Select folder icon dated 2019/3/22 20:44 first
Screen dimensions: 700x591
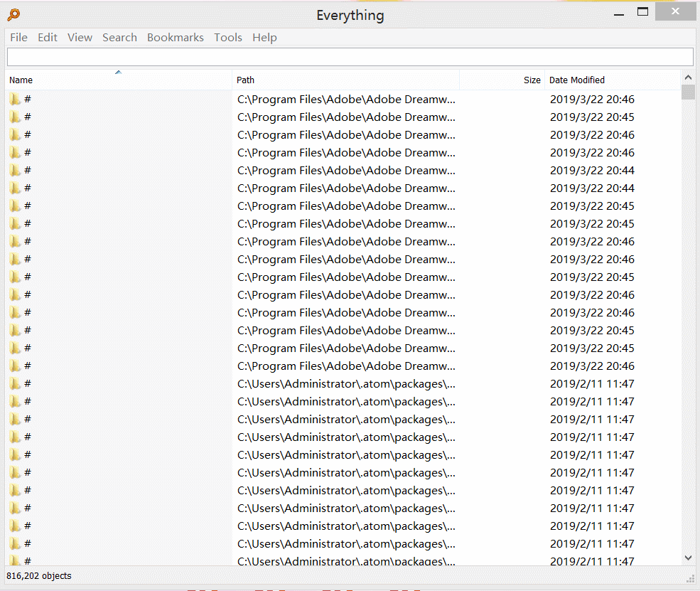click(x=15, y=170)
